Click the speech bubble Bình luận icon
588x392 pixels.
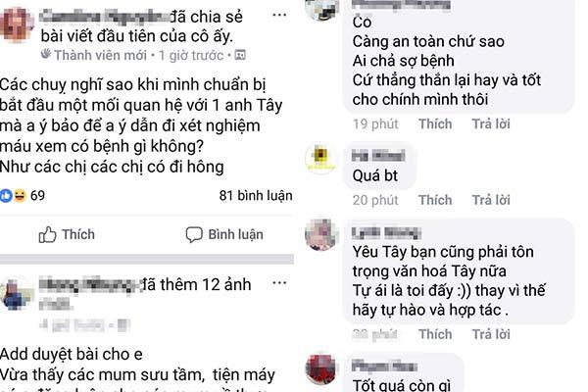click(194, 235)
